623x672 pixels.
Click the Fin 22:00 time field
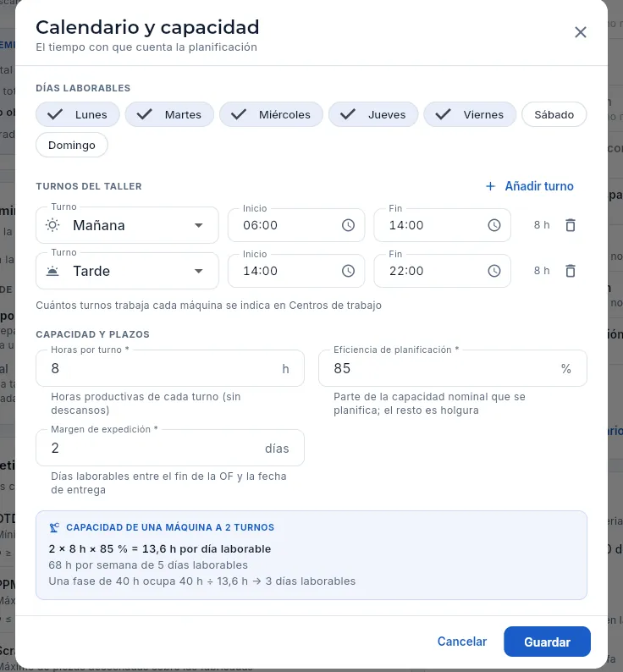442,271
